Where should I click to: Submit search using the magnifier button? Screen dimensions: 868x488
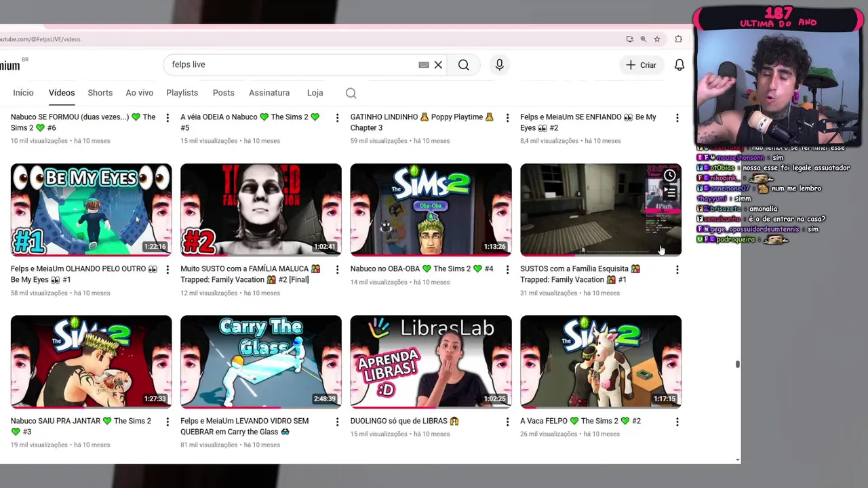[x=463, y=64]
